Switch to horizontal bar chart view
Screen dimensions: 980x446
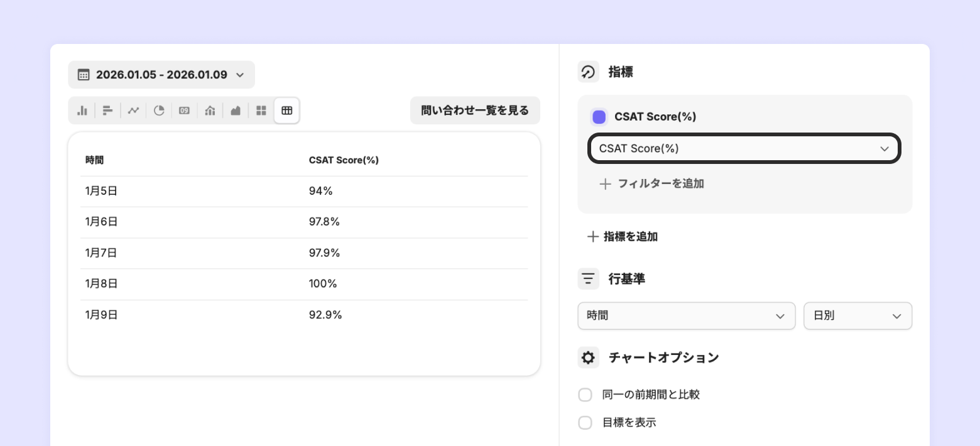108,111
